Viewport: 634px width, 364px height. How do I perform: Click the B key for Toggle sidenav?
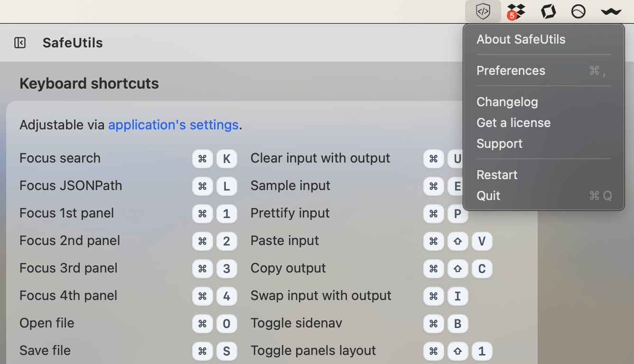457,324
